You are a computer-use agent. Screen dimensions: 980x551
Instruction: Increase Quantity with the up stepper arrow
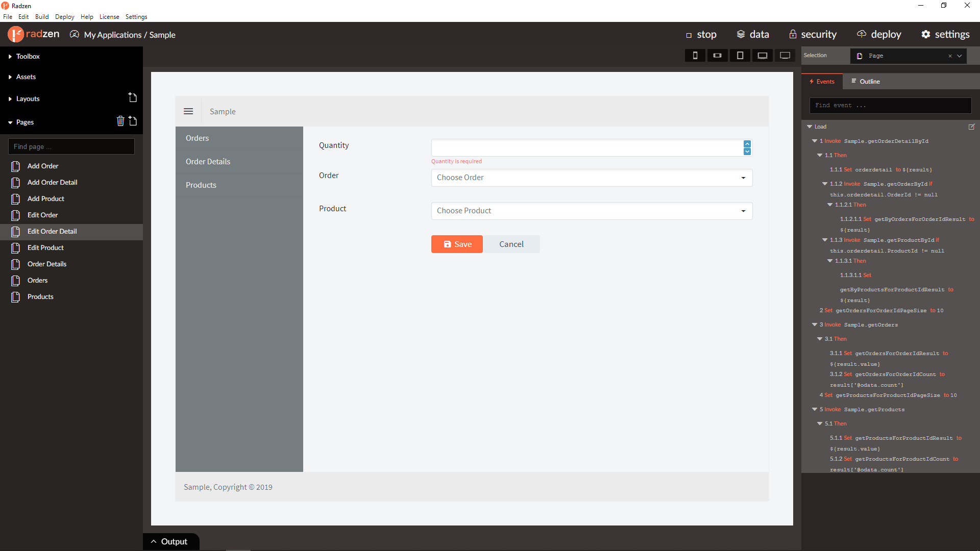pos(747,144)
